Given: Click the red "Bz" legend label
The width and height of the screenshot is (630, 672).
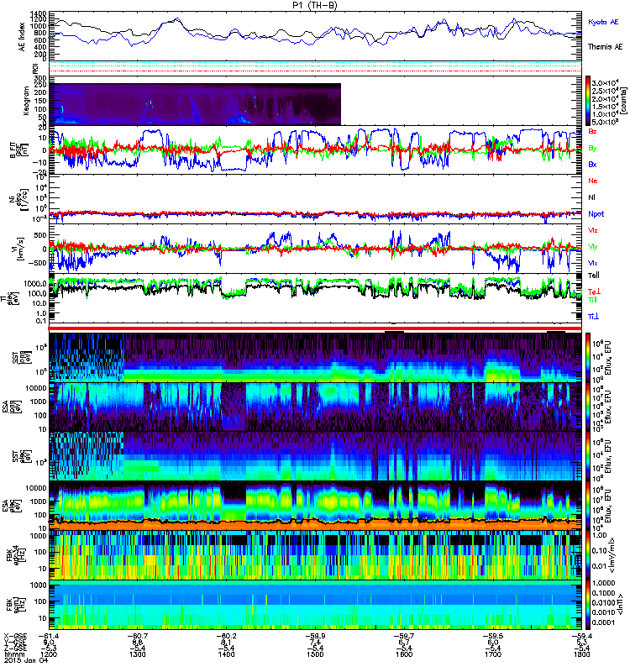Looking at the screenshot, I should pos(592,131).
